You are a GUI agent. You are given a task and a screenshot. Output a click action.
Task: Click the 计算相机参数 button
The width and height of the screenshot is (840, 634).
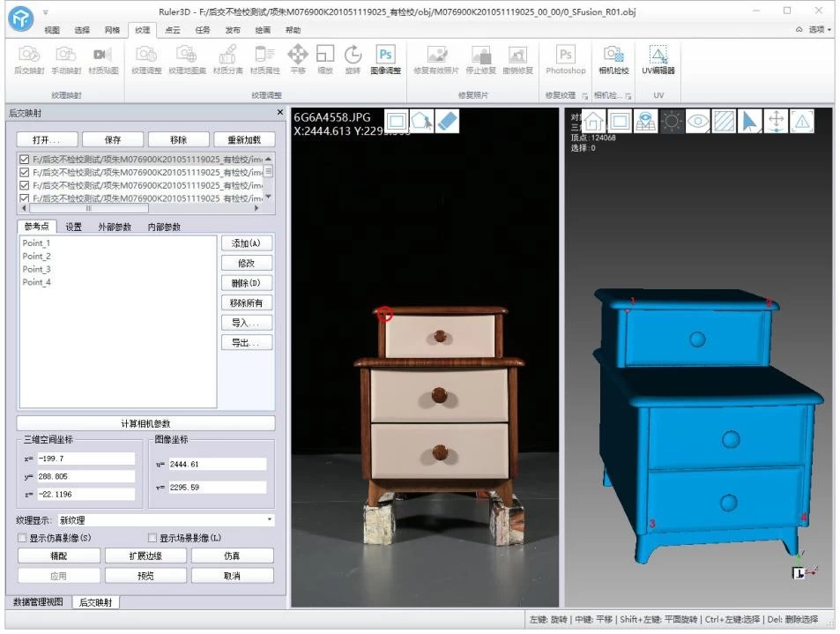point(145,423)
